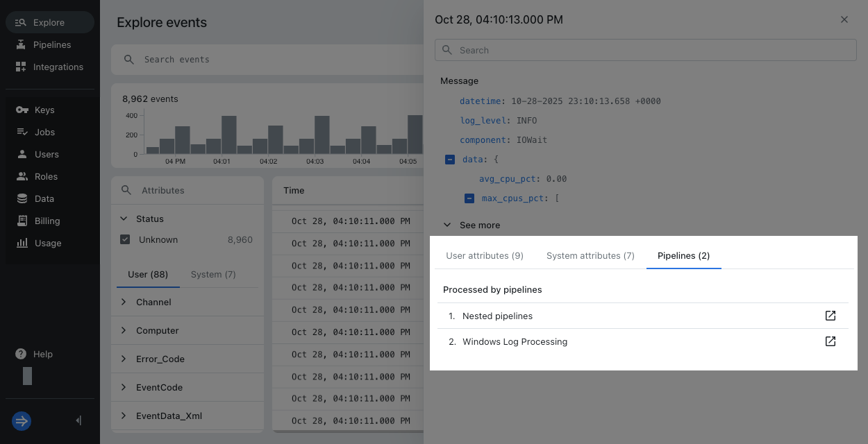Viewport: 868px width, 444px height.
Task: Switch to the System attributes tab
Action: 590,255
